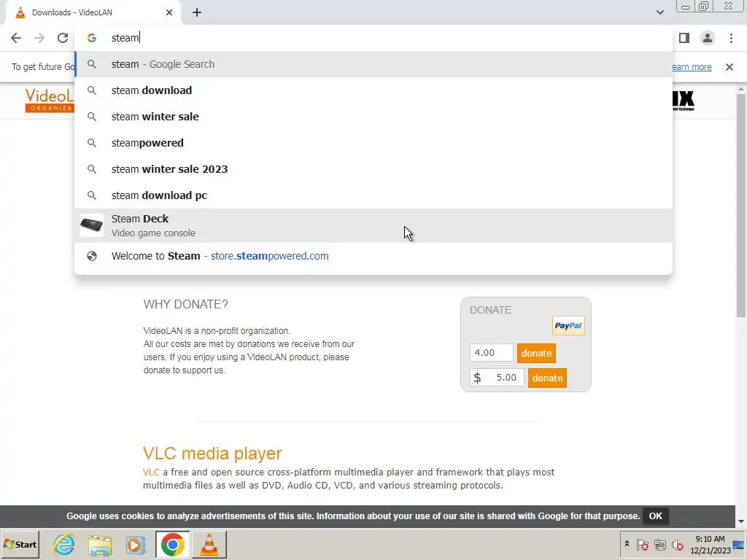Screen dimensions: 747x560
Task: Choose the 'steampowered' suggestion
Action: pyautogui.click(x=373, y=143)
